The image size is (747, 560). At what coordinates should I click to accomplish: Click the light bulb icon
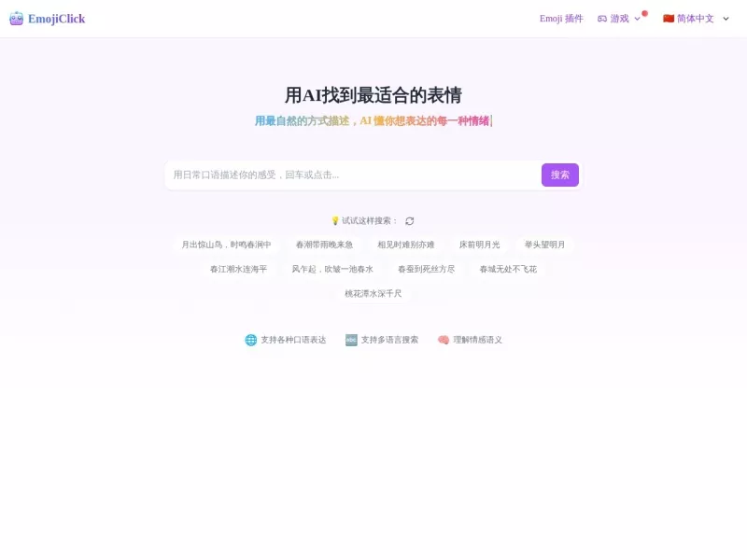click(335, 220)
